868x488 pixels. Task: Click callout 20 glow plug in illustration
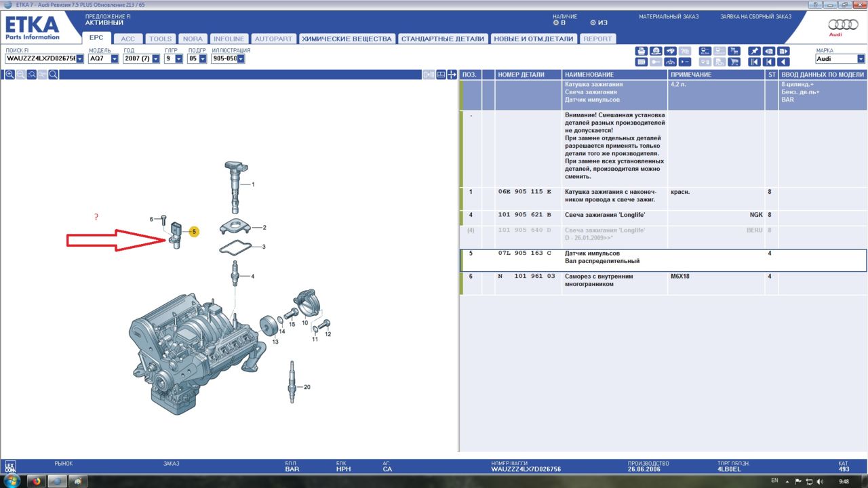coord(307,387)
